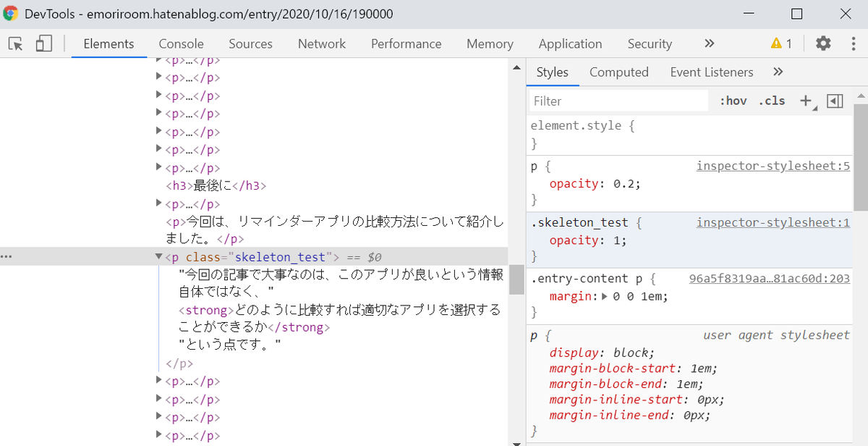Open the Elements tab
The height and width of the screenshot is (446, 868).
click(x=109, y=43)
